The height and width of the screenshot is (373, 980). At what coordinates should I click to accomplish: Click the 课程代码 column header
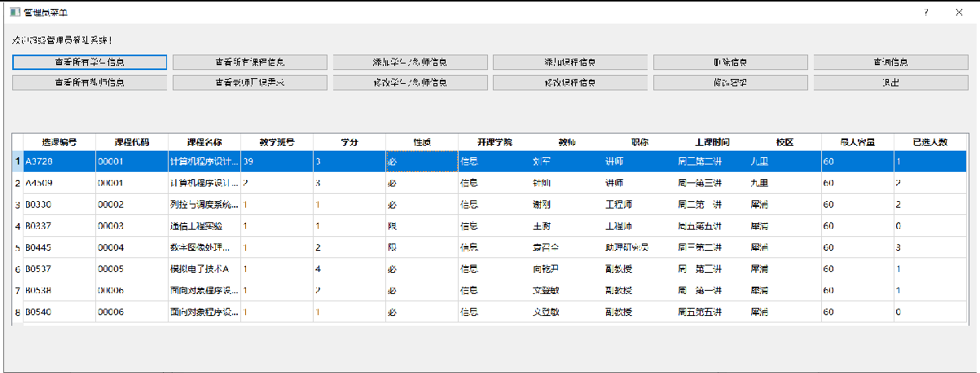[x=132, y=142]
